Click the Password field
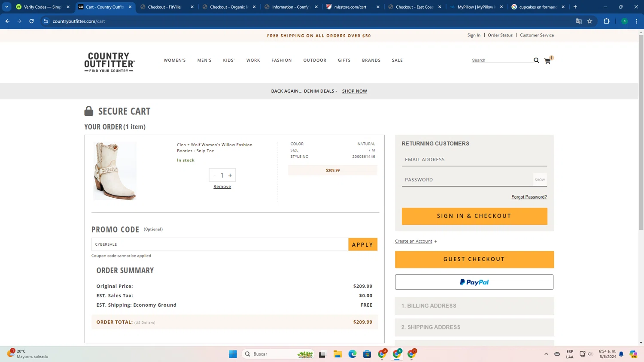This screenshot has width=644, height=362. [x=467, y=180]
